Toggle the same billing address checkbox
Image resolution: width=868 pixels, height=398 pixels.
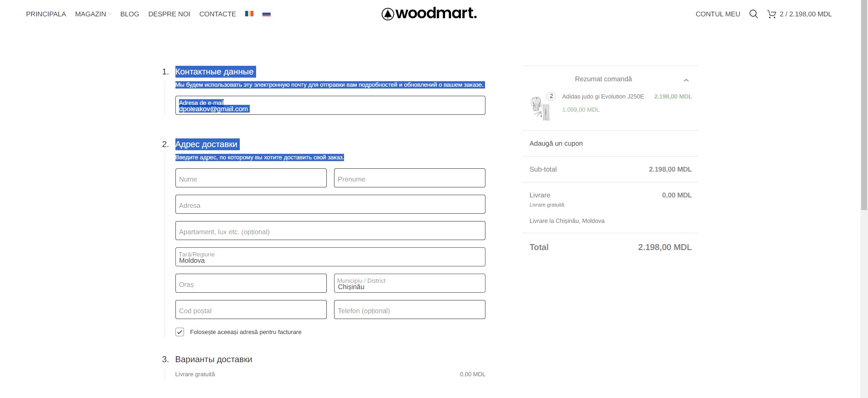[180, 332]
